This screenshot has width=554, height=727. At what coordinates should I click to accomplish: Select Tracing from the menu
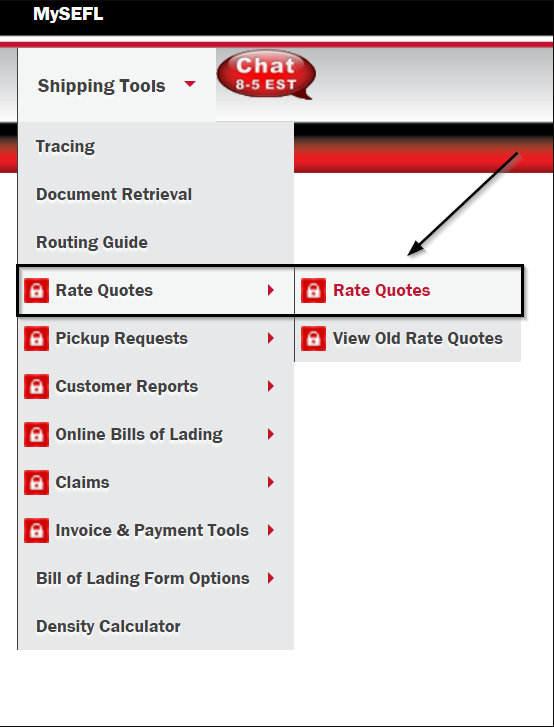click(x=65, y=147)
